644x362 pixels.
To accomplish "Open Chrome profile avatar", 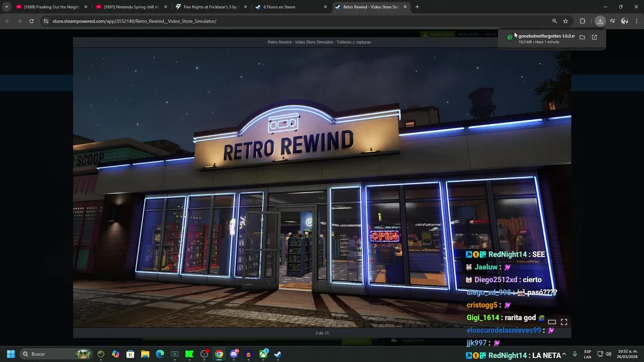I will [624, 21].
